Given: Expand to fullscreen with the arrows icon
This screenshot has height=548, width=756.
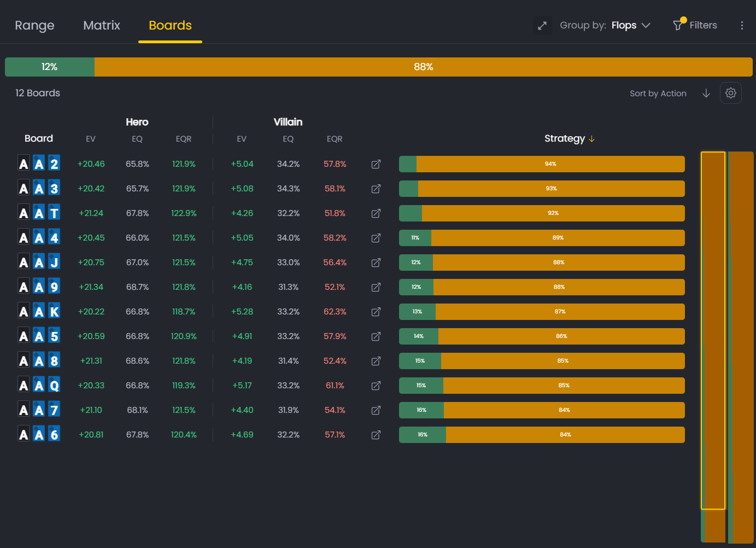Looking at the screenshot, I should coord(542,25).
